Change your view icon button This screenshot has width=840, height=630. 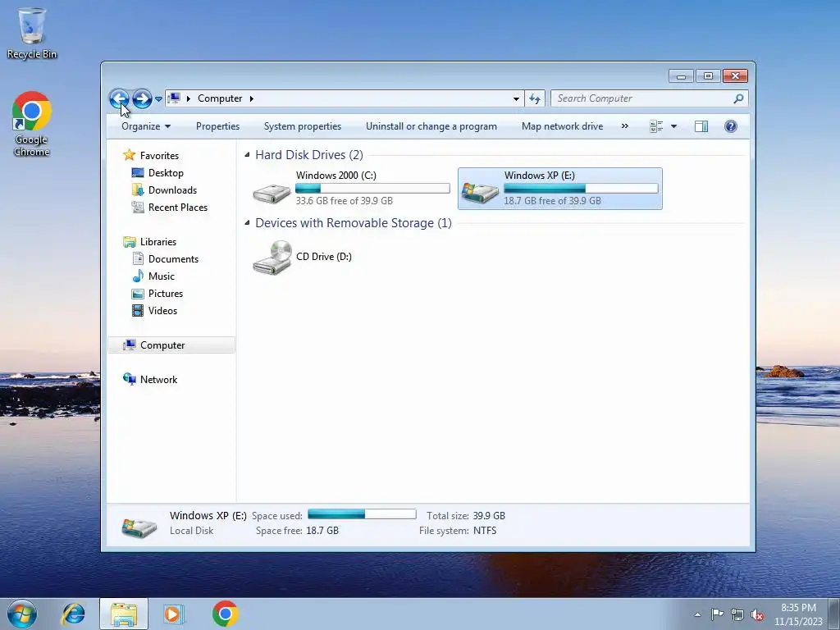click(656, 126)
